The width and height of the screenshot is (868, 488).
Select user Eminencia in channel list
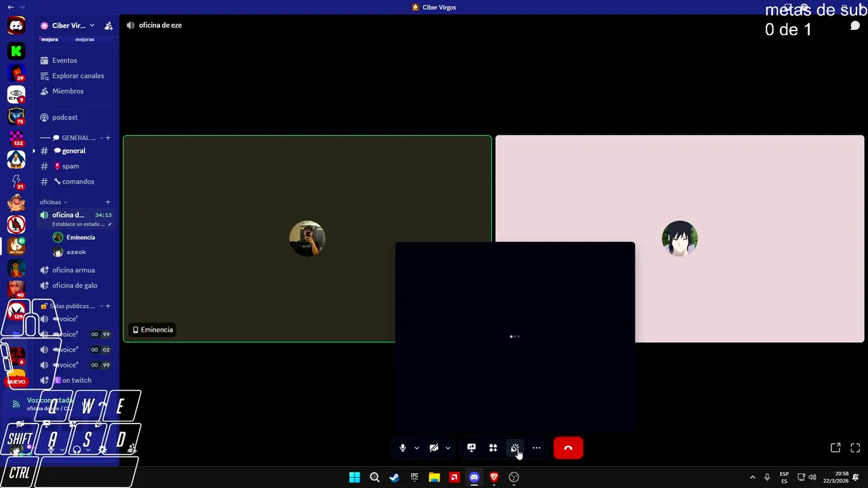coord(81,237)
